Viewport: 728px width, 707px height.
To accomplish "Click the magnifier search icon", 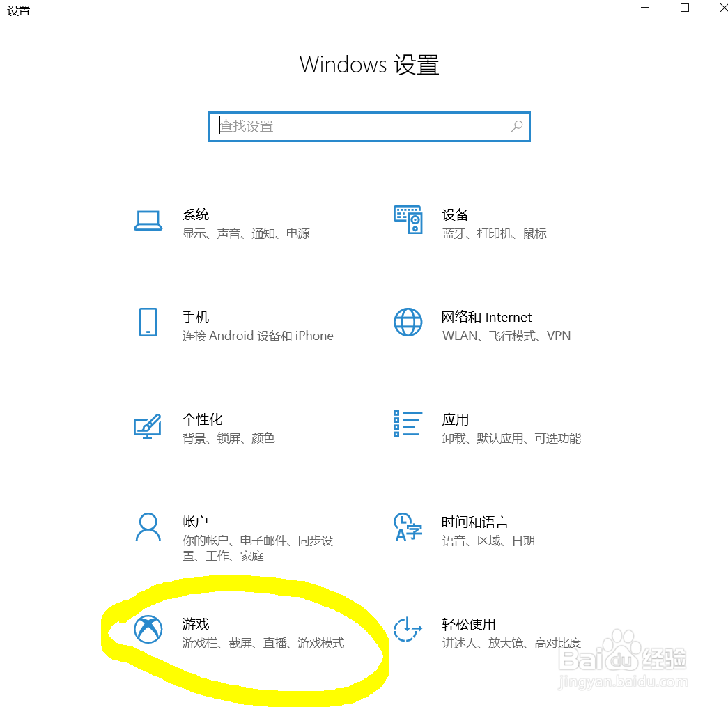I will coord(517,126).
